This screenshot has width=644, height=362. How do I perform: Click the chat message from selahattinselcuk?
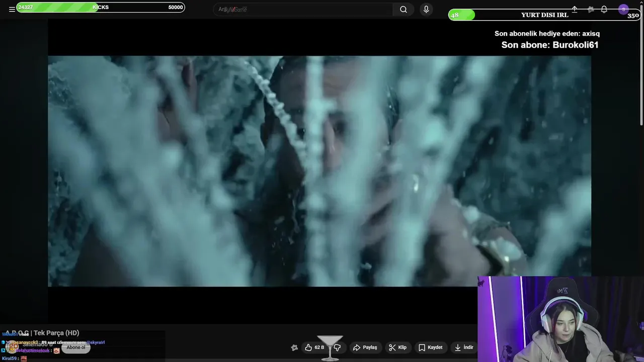[31, 350]
